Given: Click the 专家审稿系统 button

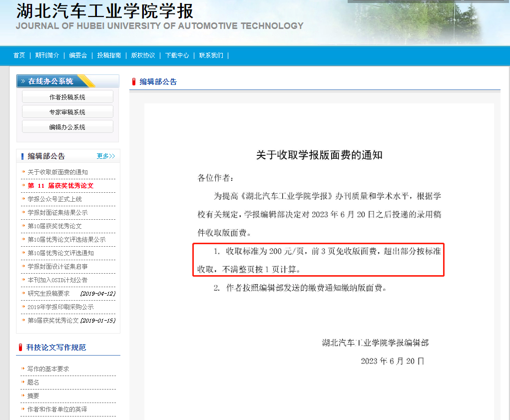Looking at the screenshot, I should click(x=67, y=112).
